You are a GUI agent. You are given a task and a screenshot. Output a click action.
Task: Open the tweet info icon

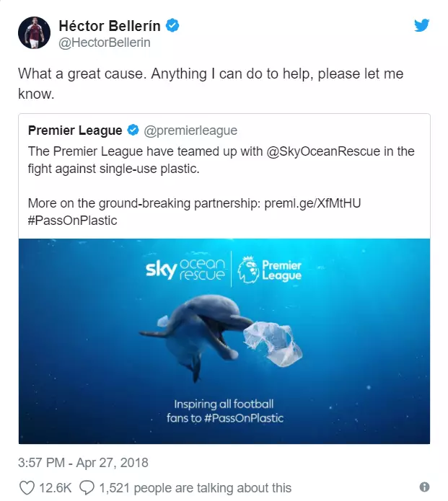click(424, 487)
